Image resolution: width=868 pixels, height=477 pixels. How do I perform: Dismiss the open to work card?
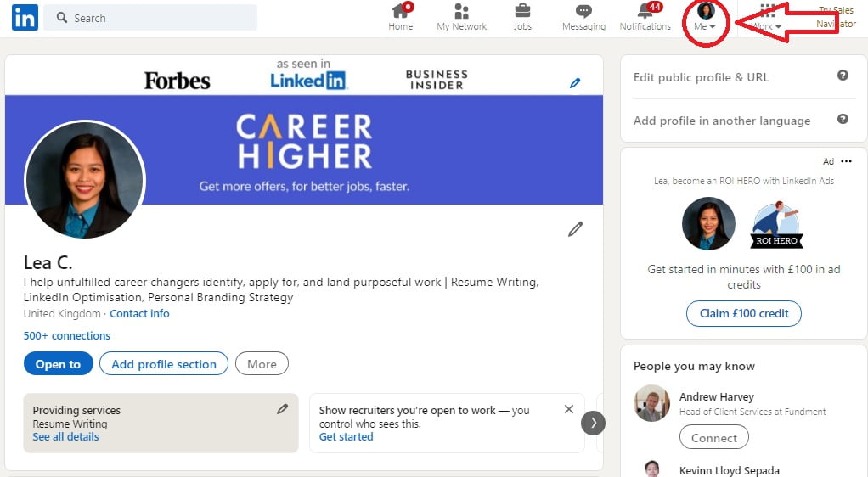click(568, 409)
